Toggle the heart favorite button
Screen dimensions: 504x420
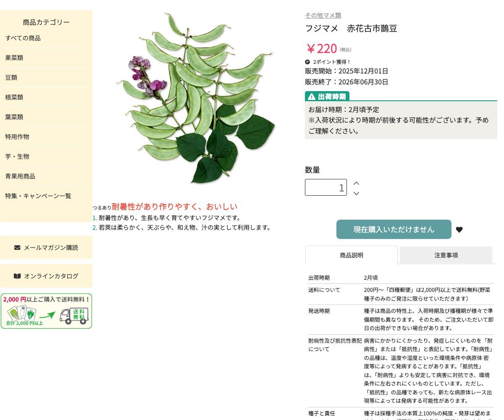tap(459, 230)
